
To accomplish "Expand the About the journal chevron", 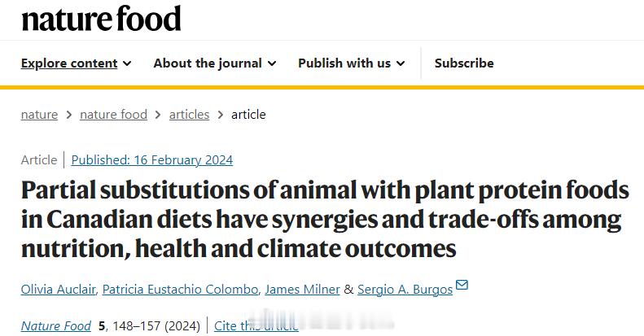I will coord(272,63).
